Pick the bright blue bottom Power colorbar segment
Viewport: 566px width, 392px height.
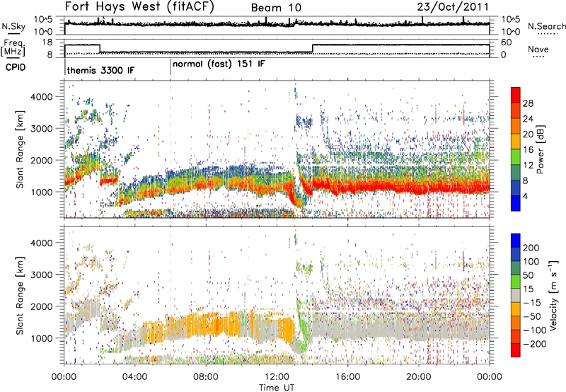[x=516, y=203]
